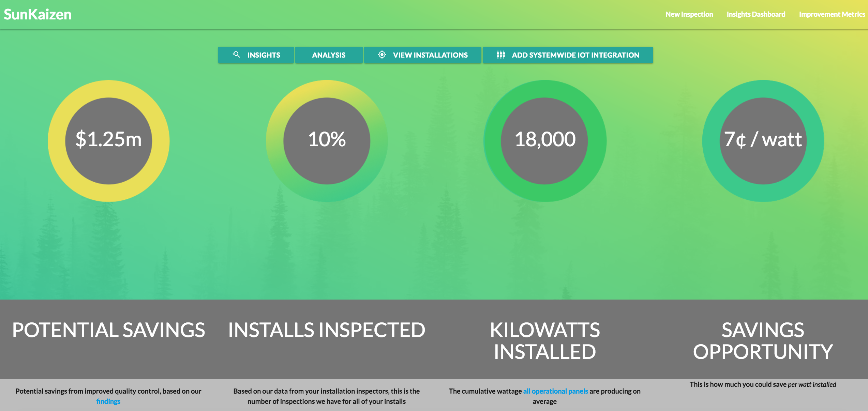Click the magnifier icon on Insights button

tap(236, 55)
